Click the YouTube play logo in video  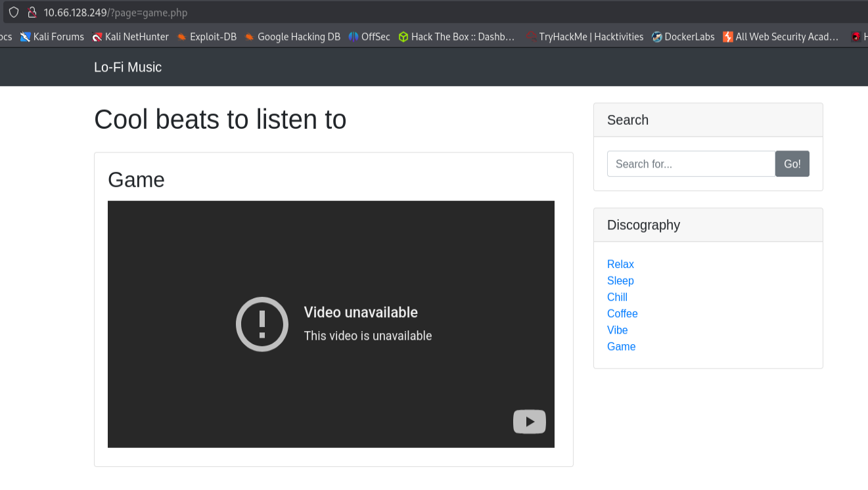pyautogui.click(x=530, y=422)
